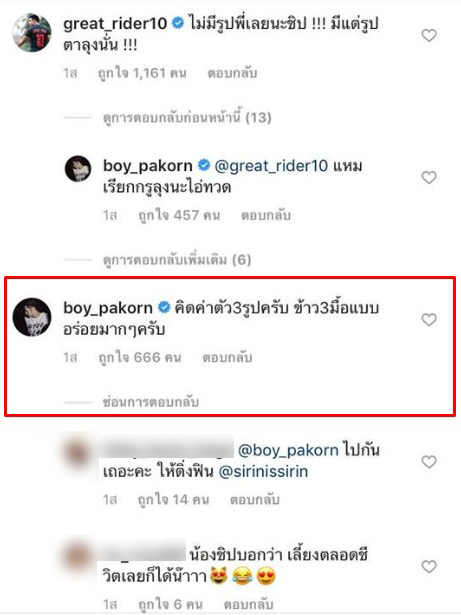Viewport: 461px width, 615px height.
Task: Tap the heart on the comment with 666 likes
Action: [429, 320]
